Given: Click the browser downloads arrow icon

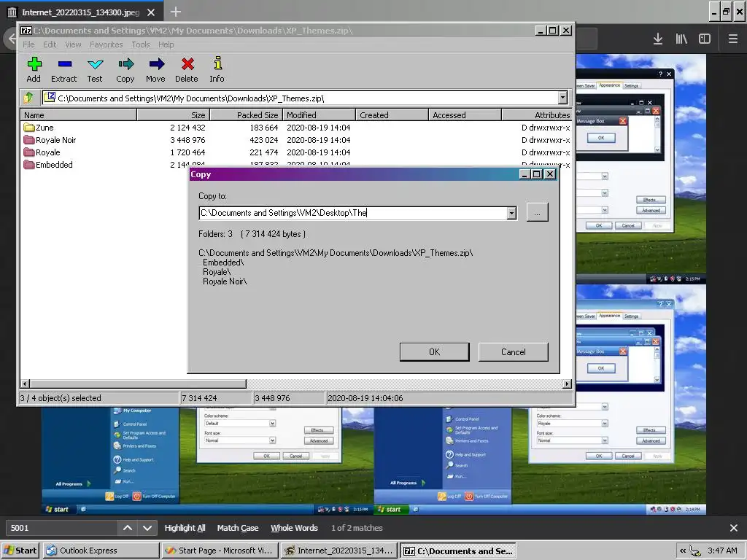Looking at the screenshot, I should tap(658, 39).
